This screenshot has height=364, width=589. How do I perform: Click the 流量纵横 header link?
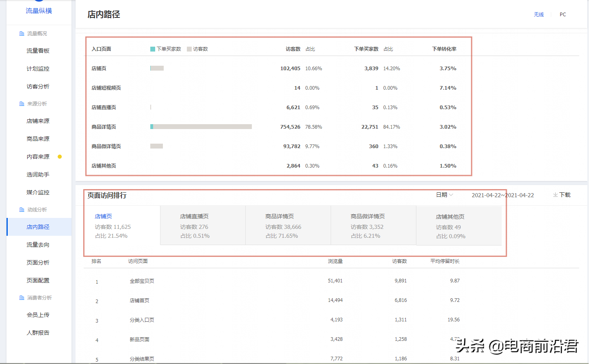[x=39, y=11]
